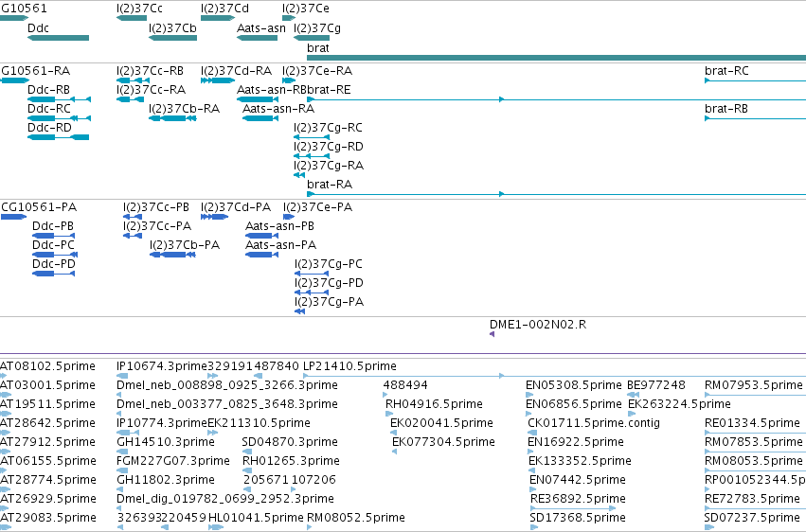806x532 pixels.
Task: Click the RE36892.5prime EST label
Action: tap(578, 499)
